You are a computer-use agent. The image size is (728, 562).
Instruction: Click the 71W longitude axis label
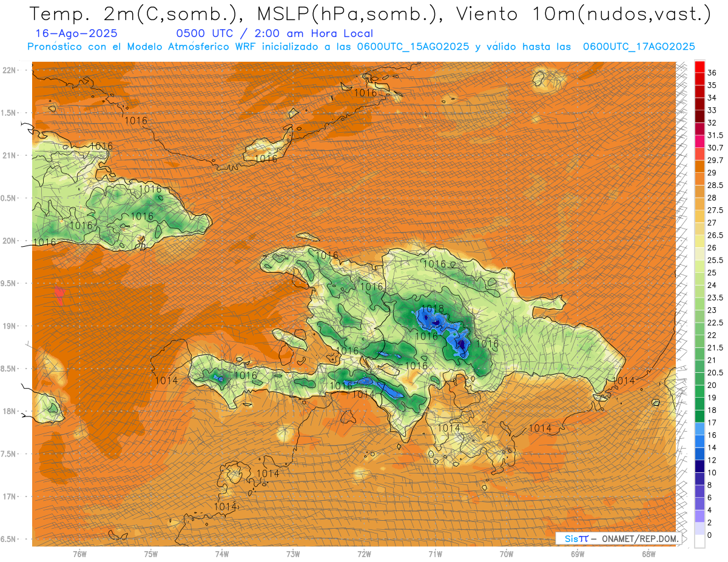click(435, 554)
